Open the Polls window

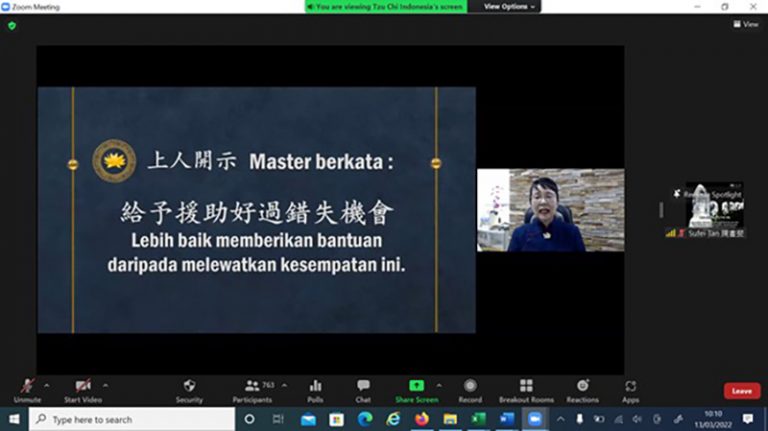tap(315, 386)
